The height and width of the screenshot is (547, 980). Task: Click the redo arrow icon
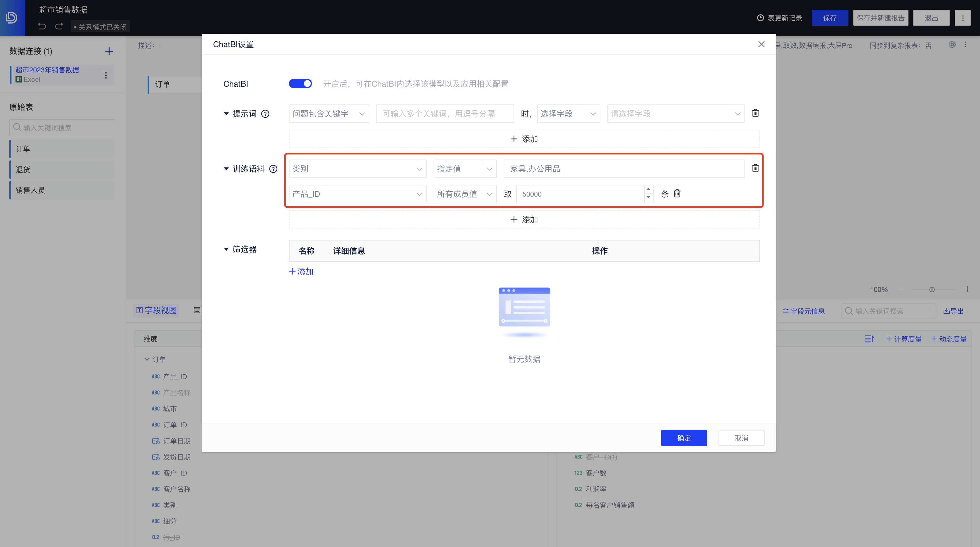(59, 26)
